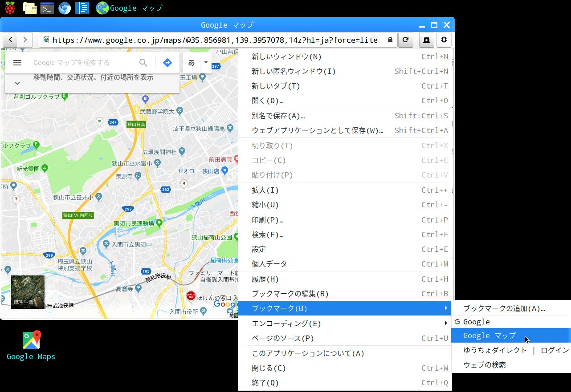Click the bookmark add icon in toolbar
Screen dimensions: 571x392
427,40
